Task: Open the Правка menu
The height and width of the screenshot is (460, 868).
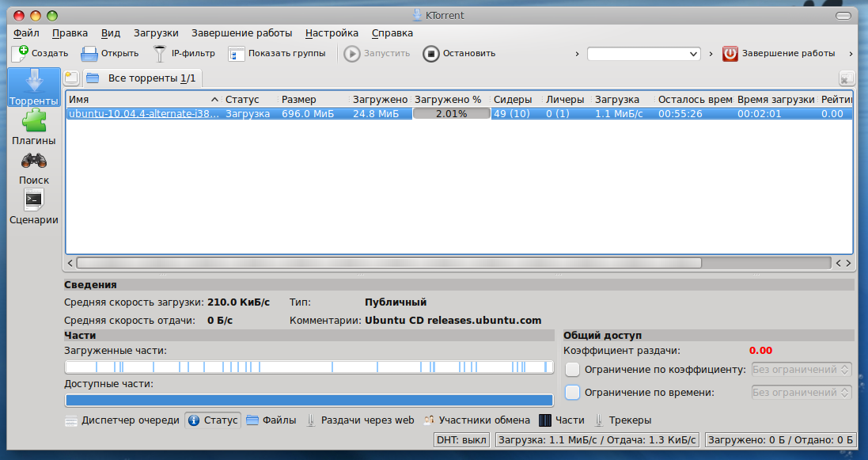Action: pyautogui.click(x=70, y=33)
